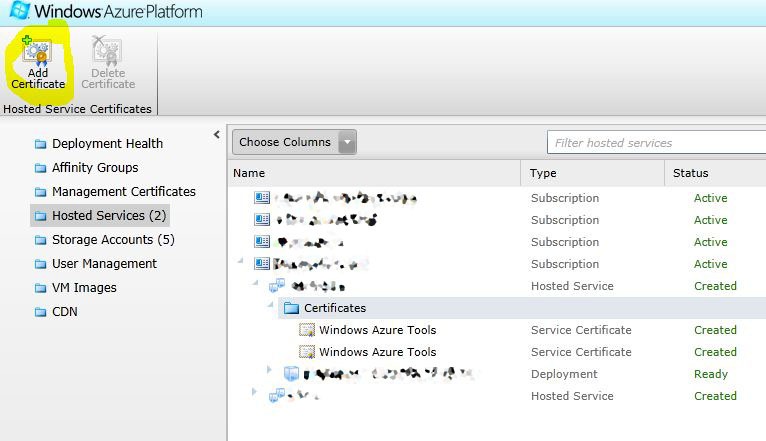The image size is (766, 441).
Task: Go to User Management
Action: tap(105, 264)
